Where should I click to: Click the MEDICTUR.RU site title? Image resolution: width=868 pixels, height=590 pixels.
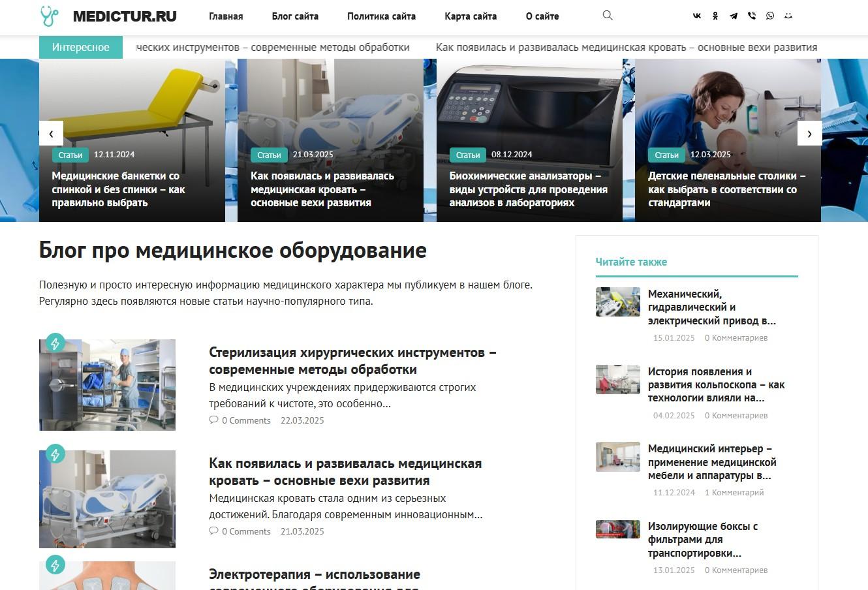click(125, 16)
